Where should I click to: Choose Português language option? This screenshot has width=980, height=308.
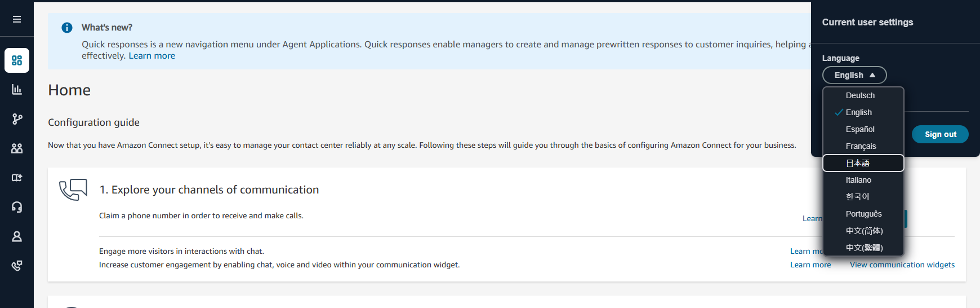coord(863,214)
